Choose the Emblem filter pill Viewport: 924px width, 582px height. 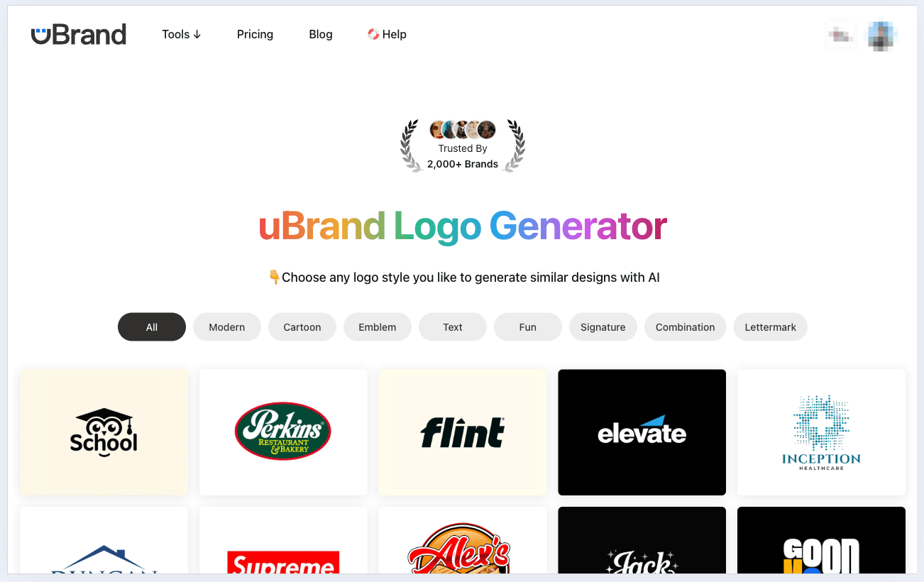[378, 327]
